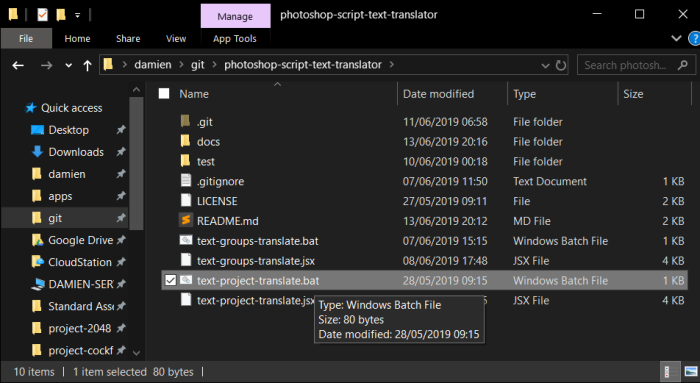Open the address bar history dropdown

[545, 66]
